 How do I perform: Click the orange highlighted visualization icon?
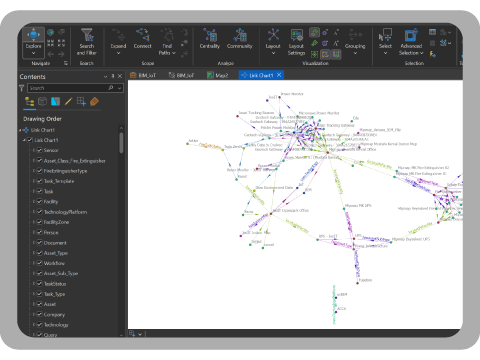point(325,54)
